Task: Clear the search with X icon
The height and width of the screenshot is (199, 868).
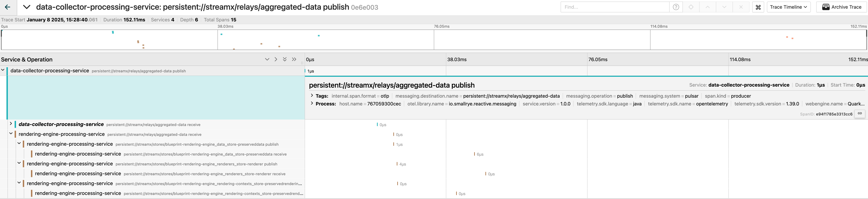Action: click(741, 7)
